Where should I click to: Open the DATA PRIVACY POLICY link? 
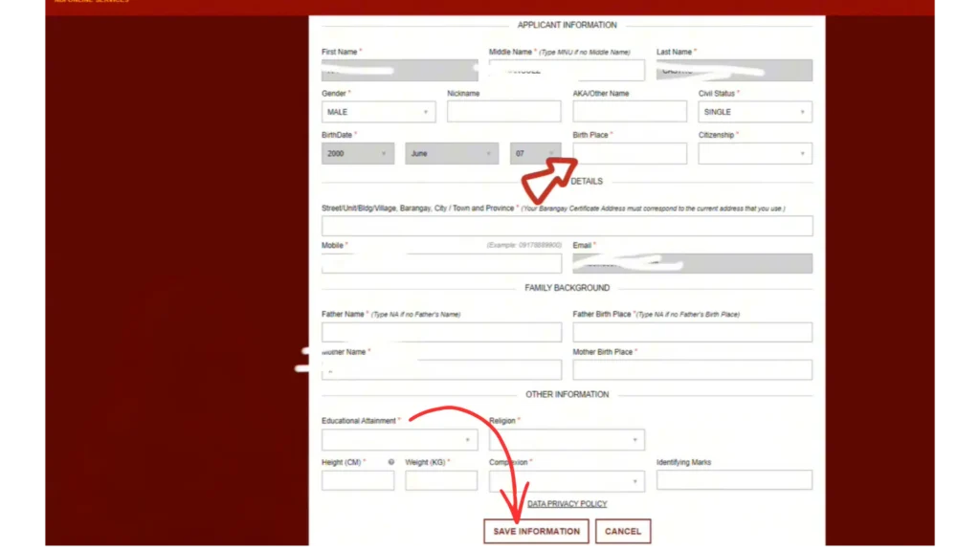tap(567, 503)
